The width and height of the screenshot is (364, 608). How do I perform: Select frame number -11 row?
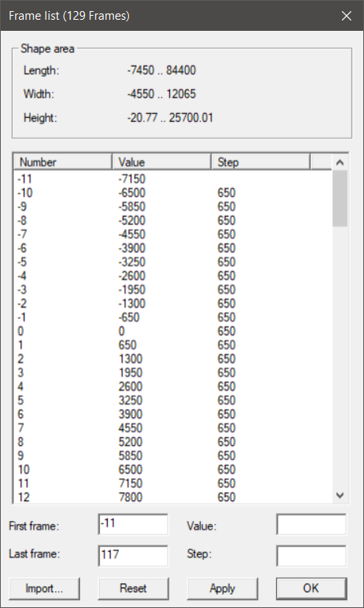[173, 179]
